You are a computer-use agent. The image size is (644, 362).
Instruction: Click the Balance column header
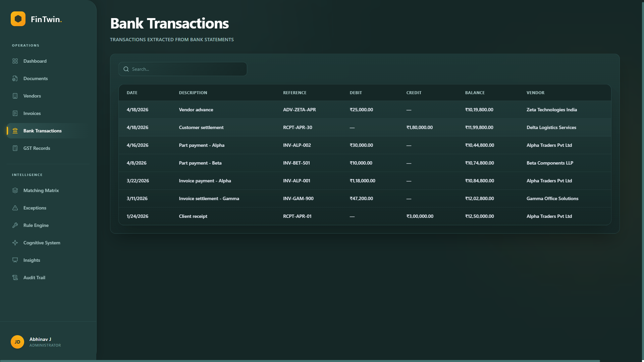coord(475,93)
